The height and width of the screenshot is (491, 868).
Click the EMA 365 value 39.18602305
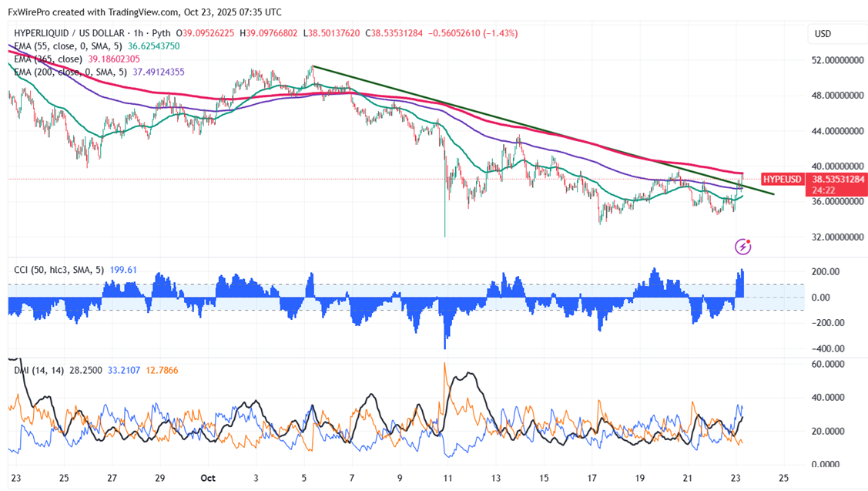pos(114,59)
